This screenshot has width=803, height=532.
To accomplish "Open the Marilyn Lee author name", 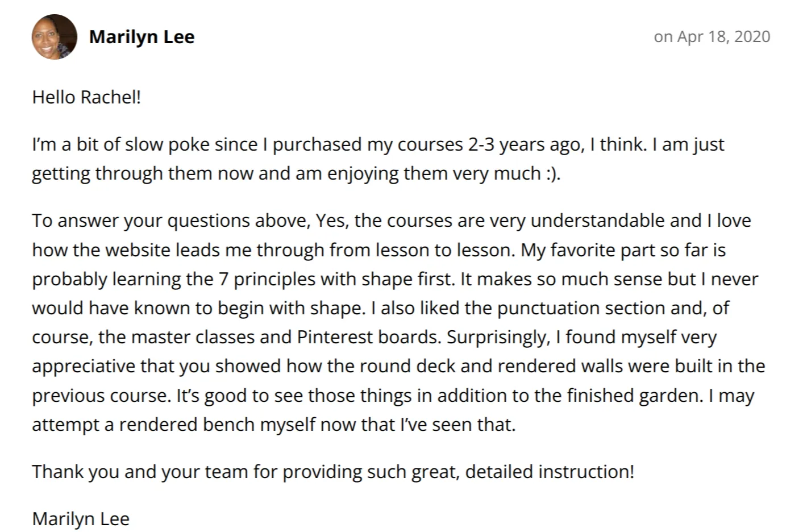I will tap(142, 37).
